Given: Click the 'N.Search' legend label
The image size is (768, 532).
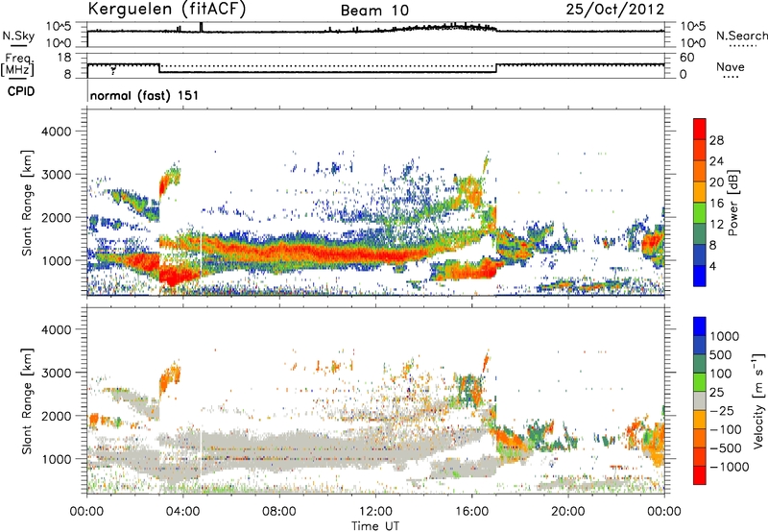Looking at the screenshot, I should pos(741,36).
